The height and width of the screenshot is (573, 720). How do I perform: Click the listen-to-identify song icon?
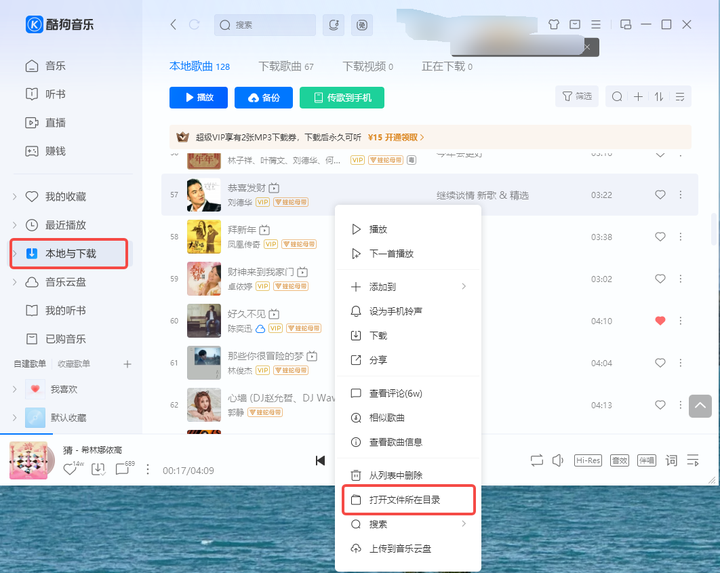(x=334, y=25)
